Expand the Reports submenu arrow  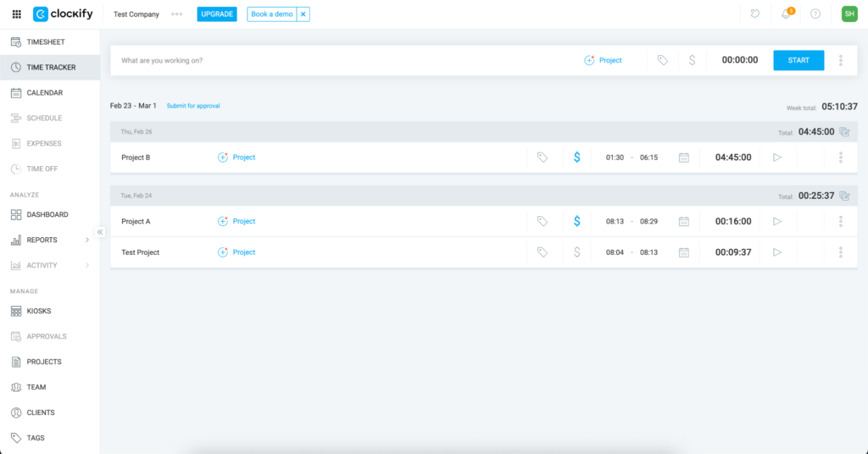click(87, 240)
